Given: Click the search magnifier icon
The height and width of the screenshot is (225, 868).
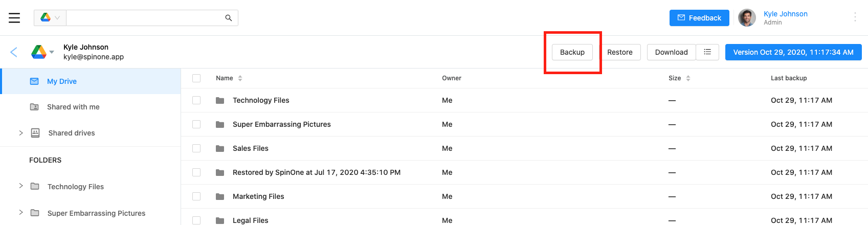Looking at the screenshot, I should [x=229, y=18].
